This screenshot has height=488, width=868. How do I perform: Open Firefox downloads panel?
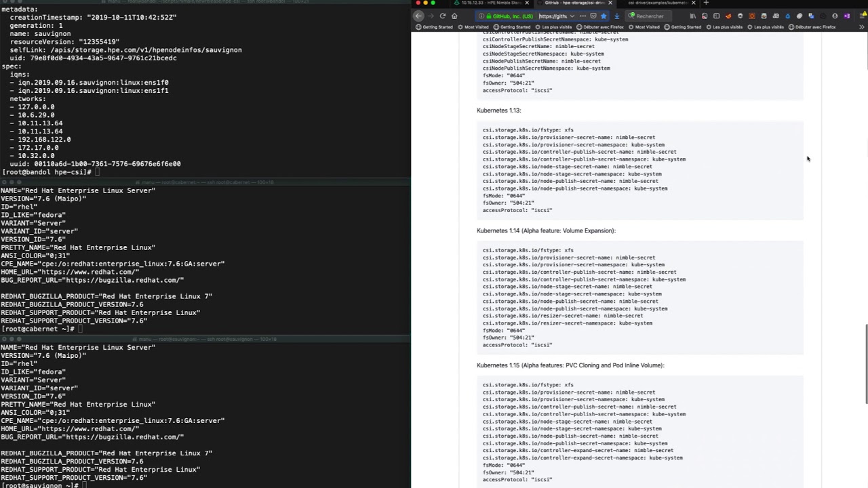(x=617, y=16)
